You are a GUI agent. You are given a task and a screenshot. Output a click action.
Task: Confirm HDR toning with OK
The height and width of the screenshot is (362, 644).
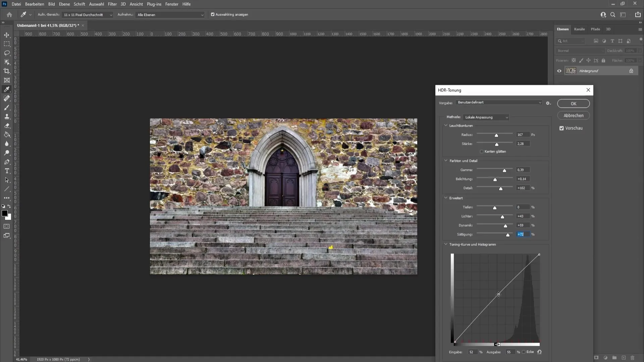[x=574, y=104]
